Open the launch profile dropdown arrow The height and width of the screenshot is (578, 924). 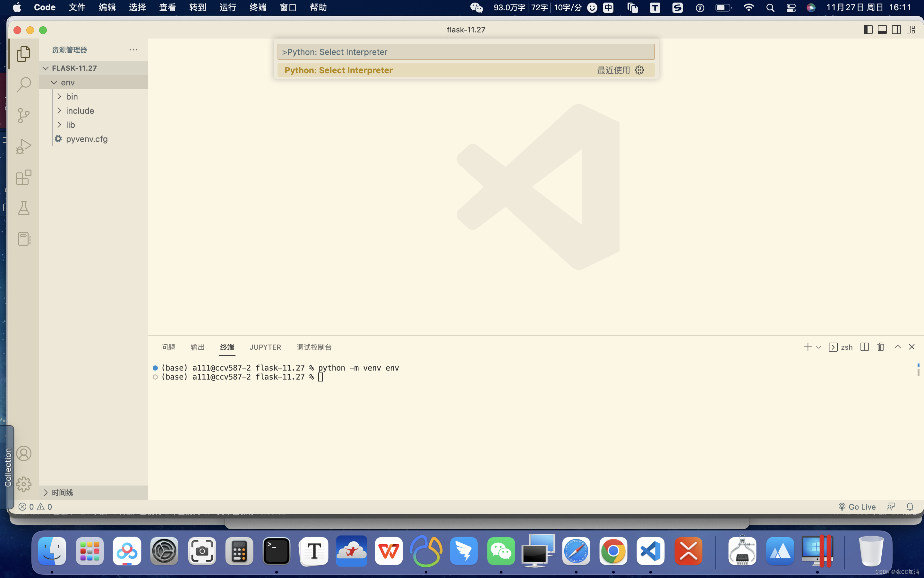tap(818, 347)
